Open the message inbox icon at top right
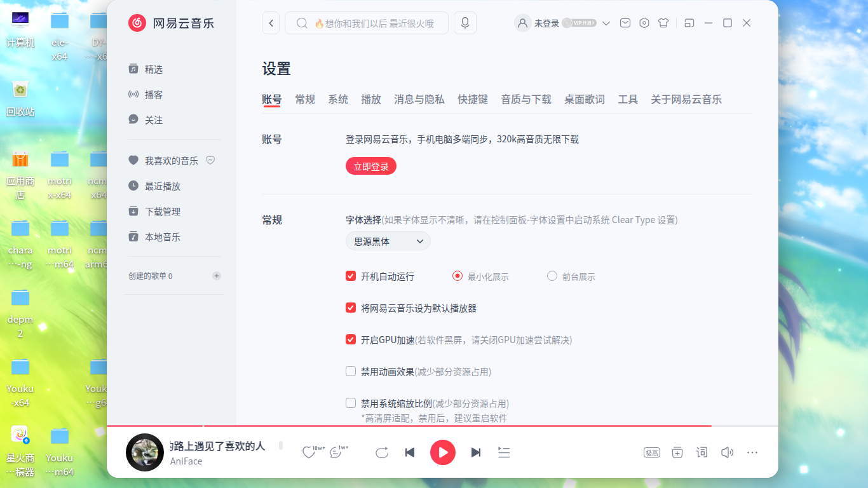Viewport: 868px width, 488px height. (x=625, y=22)
